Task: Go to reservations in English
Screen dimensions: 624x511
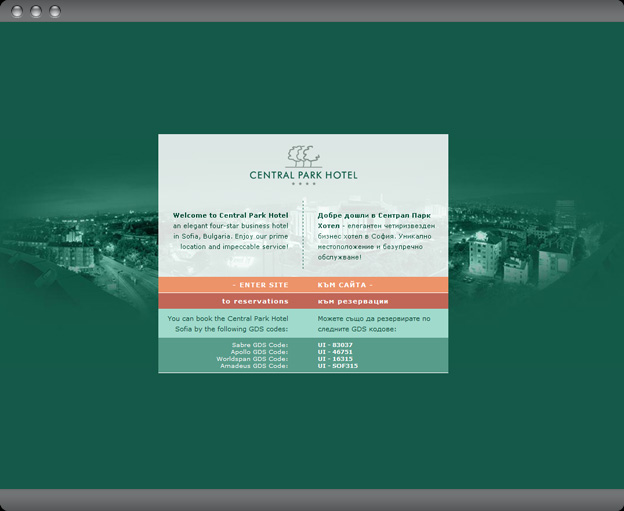Action: click(x=255, y=301)
